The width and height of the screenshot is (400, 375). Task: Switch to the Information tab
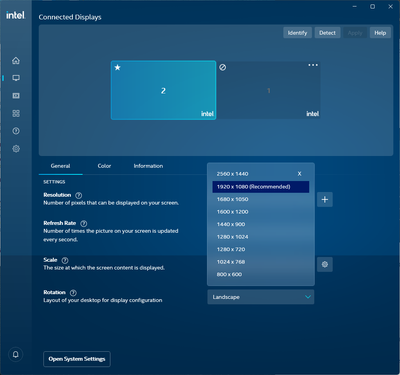[148, 166]
